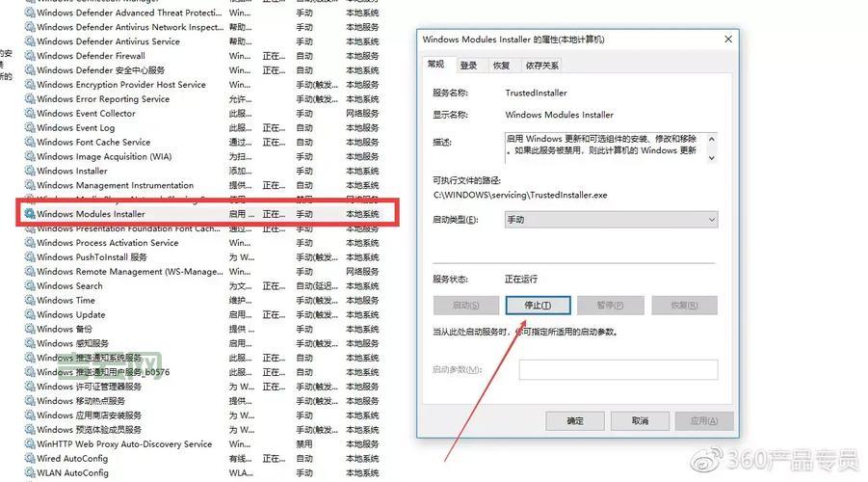868x482 pixels.
Task: Select Windows 许可证管理器服务 row
Action: 202,387
